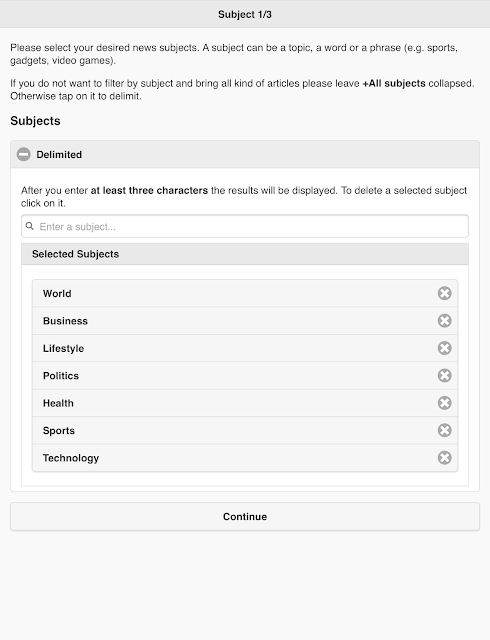Select the World subject row
The width and height of the screenshot is (490, 640).
tap(245, 293)
